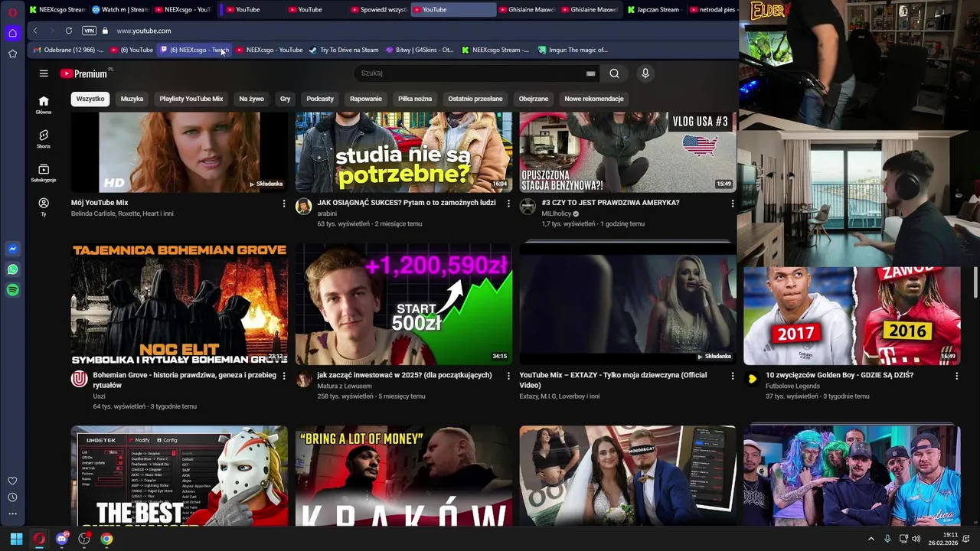Open Główna in YouTube mini sidebar
This screenshot has height=551, width=980.
[44, 105]
